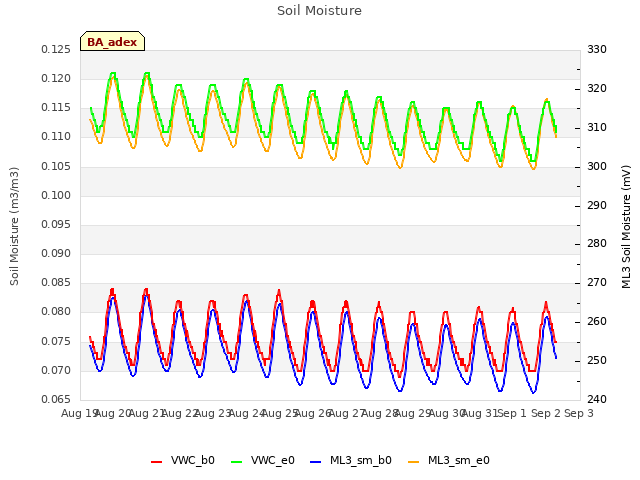Click the 0.065 left axis label
Image resolution: width=640 pixels, height=480 pixels.
point(56,400)
